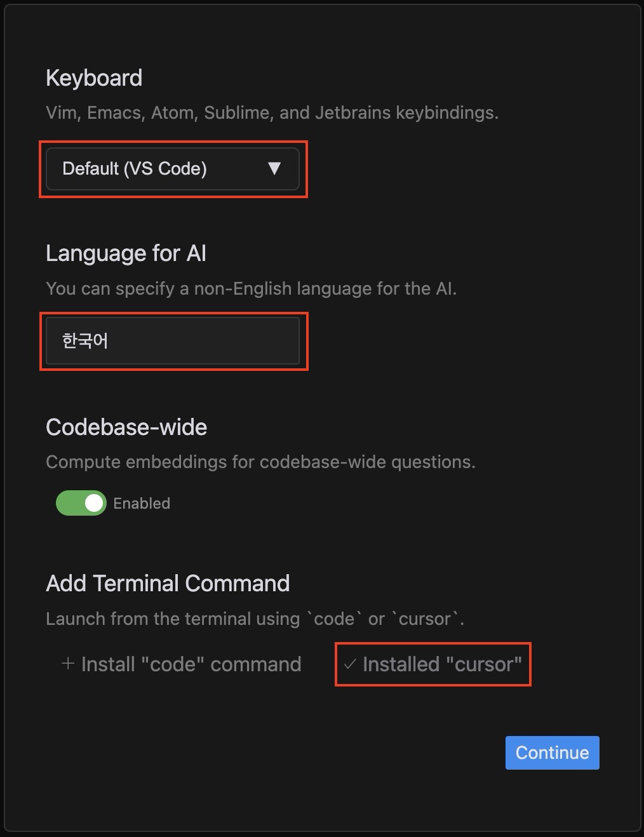
Task: Click the `cursor` word in terminal description
Action: (425, 619)
